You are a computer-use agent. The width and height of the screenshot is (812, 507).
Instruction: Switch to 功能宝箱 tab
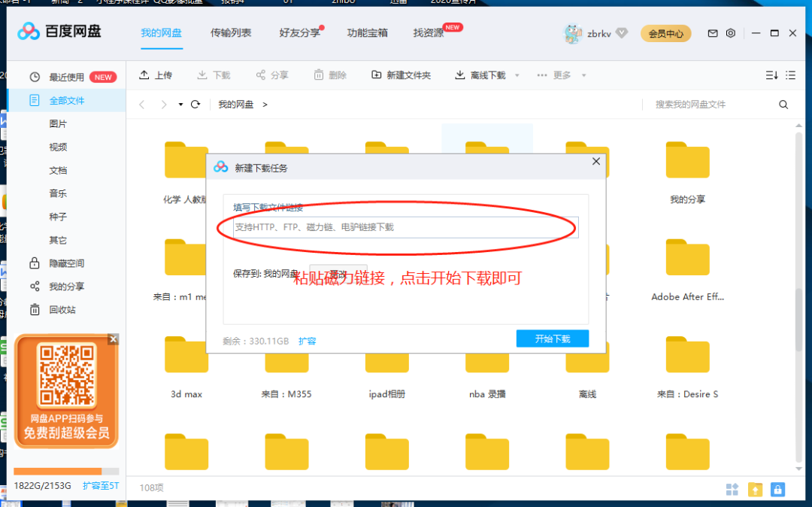(x=367, y=33)
